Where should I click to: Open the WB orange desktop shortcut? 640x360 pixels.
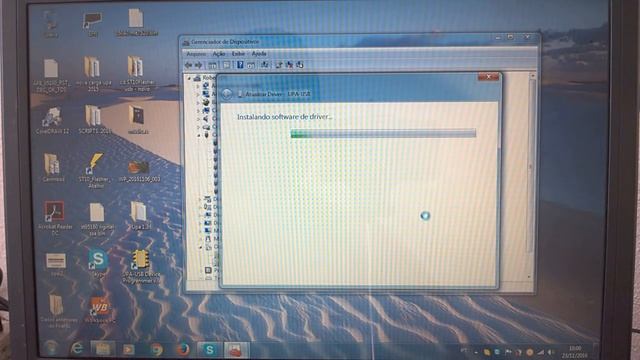click(x=99, y=310)
